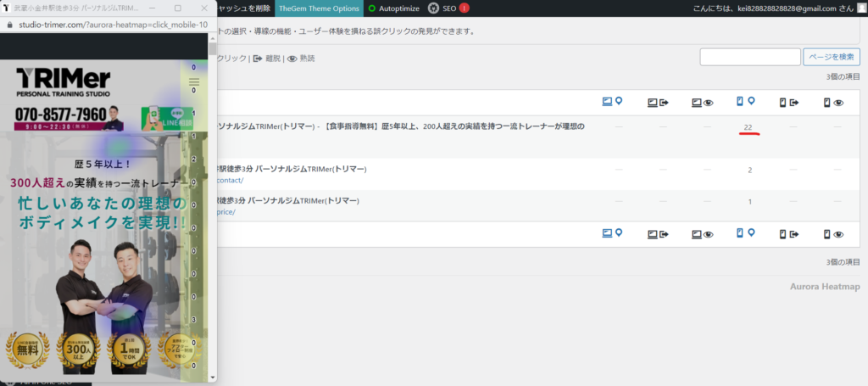Click desktop exit icon in table footer
Viewport: 868px width, 386px height.
[658, 234]
